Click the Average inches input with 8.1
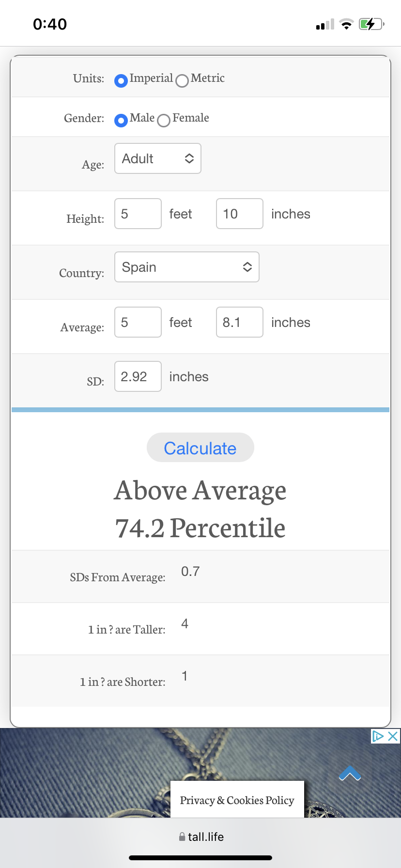401x868 pixels. tap(240, 322)
